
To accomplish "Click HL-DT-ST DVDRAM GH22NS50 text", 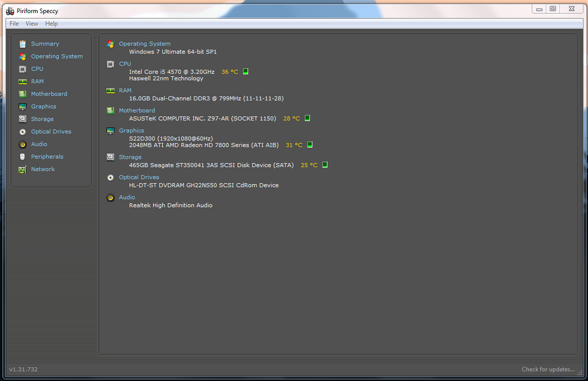I will 204,185.
